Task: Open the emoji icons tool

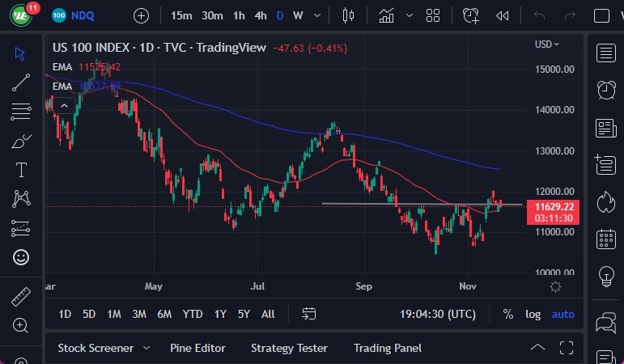Action: [x=21, y=257]
